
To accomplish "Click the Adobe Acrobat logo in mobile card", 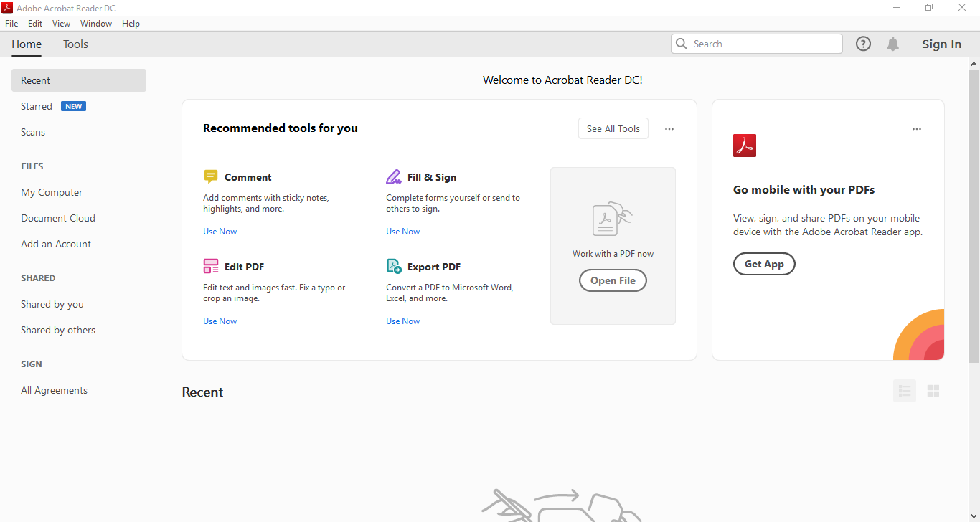I will point(745,146).
